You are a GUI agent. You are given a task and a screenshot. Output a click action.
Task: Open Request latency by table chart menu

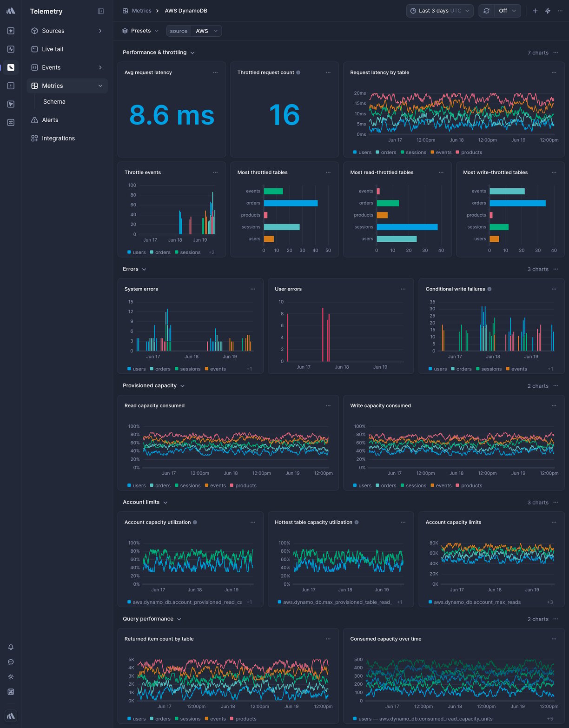[x=554, y=73]
